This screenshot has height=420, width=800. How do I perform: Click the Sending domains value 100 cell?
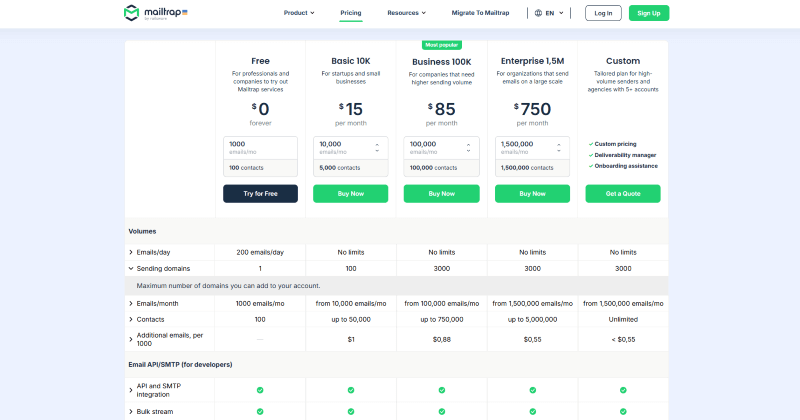pos(351,268)
